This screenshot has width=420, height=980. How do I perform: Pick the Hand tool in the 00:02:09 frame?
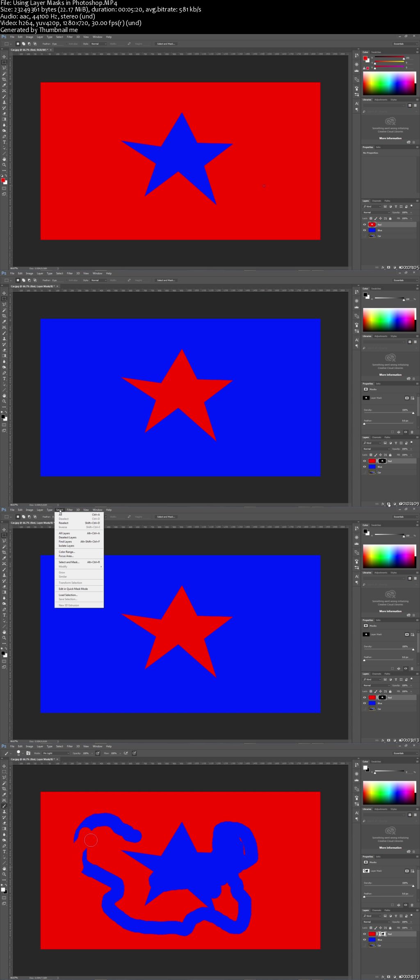[5, 396]
